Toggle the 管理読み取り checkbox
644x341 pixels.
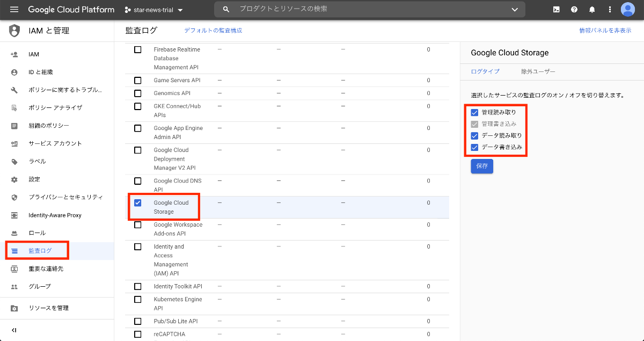[474, 113]
